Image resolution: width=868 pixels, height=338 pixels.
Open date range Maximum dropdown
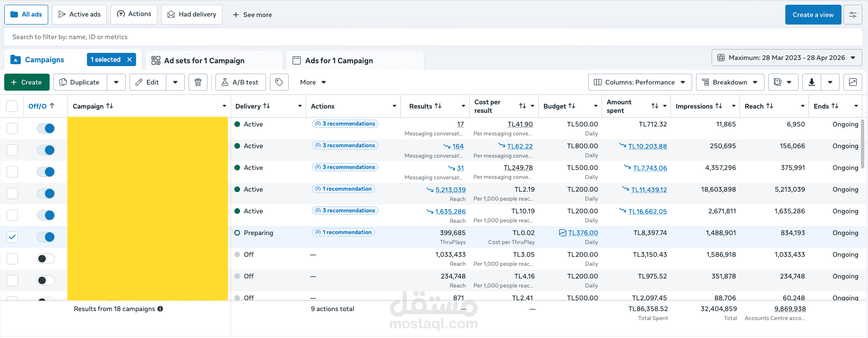(x=787, y=58)
